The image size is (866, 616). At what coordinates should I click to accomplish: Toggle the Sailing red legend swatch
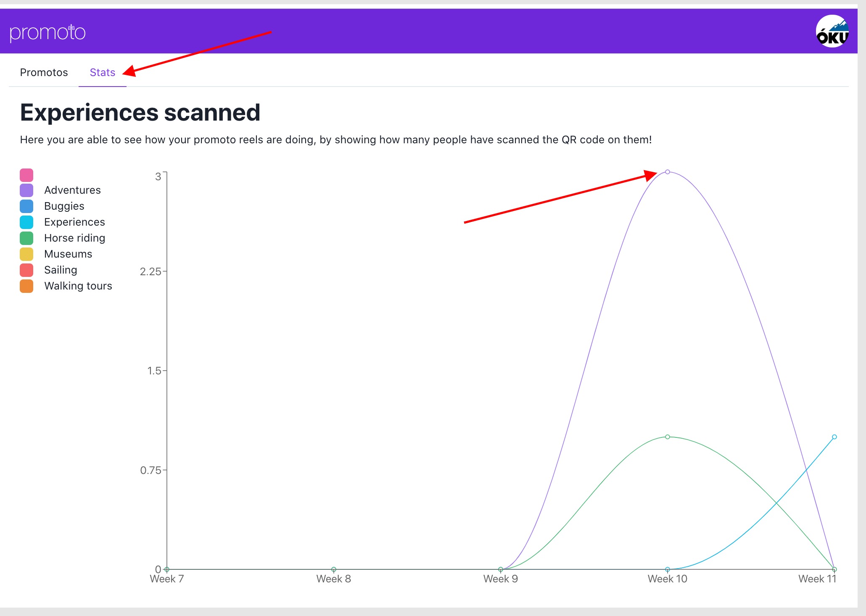26,270
